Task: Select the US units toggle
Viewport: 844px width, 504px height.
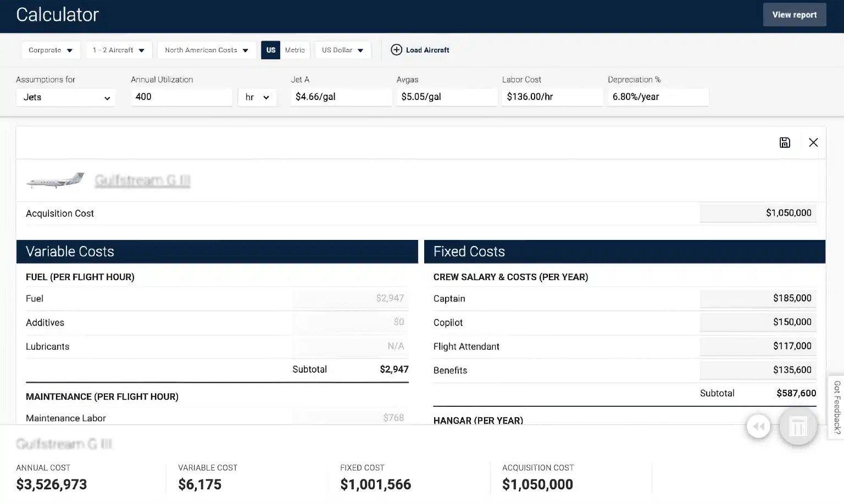Action: point(270,50)
